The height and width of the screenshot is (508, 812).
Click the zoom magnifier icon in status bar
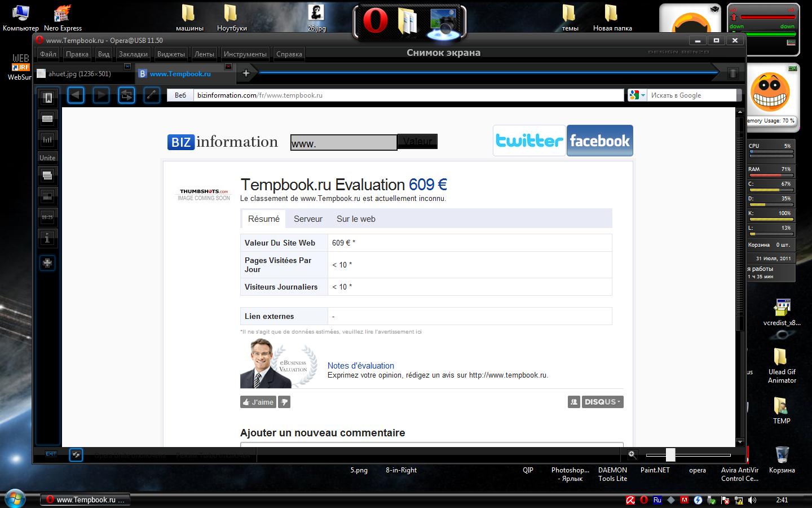pos(632,454)
